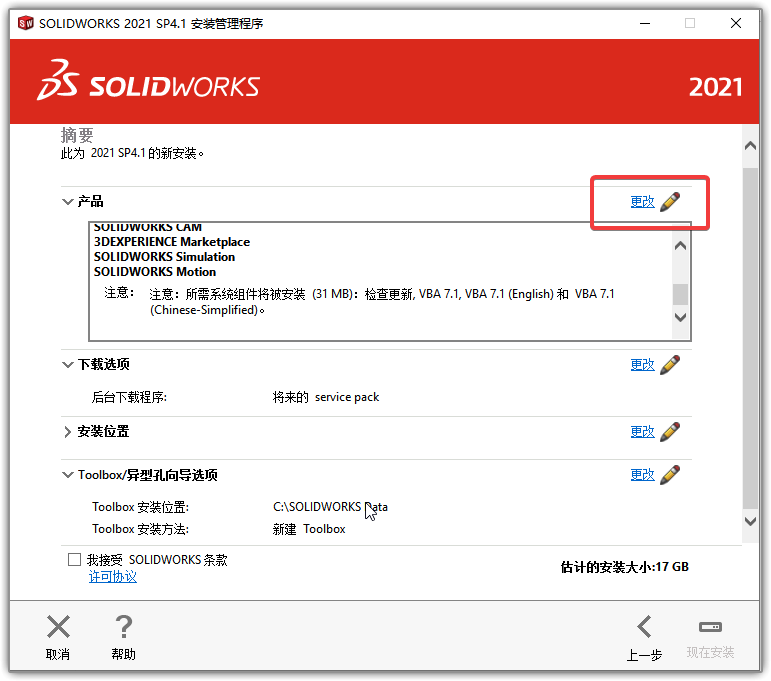Click the pencil icon in the Toolbox/异型孔向导选项 row
The image size is (771, 681).
[x=670, y=475]
